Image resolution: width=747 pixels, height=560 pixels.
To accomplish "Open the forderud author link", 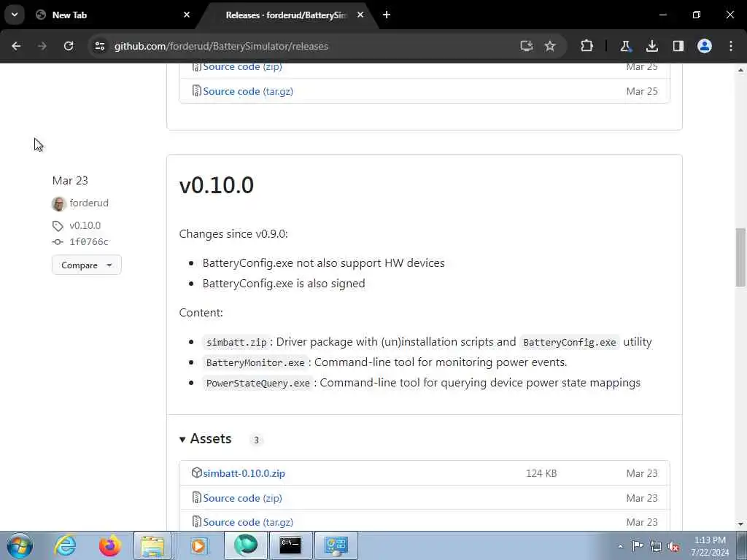I will (x=89, y=203).
